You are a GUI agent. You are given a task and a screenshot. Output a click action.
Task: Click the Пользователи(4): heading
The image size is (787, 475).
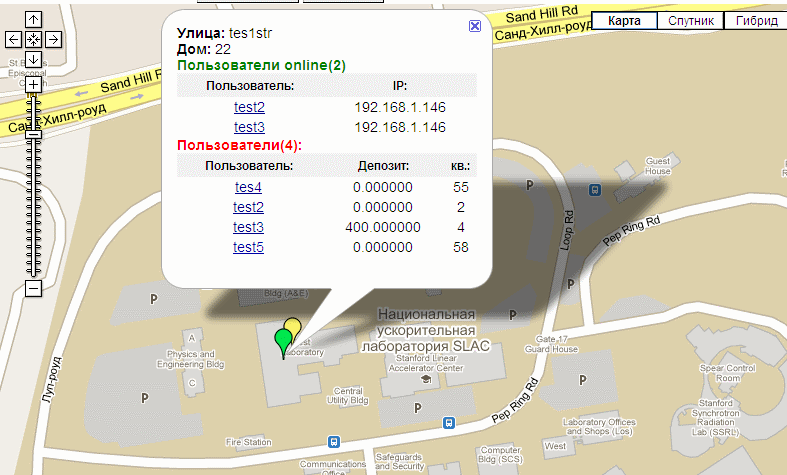click(x=239, y=145)
